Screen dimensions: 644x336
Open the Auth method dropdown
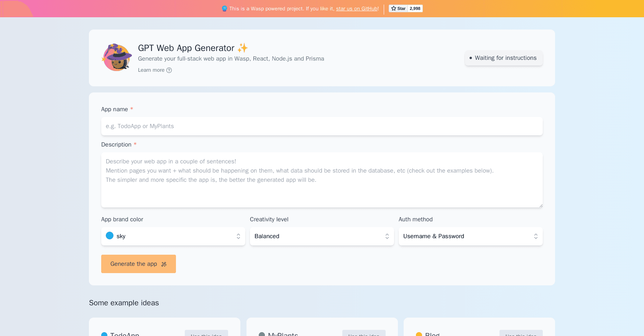click(471, 236)
